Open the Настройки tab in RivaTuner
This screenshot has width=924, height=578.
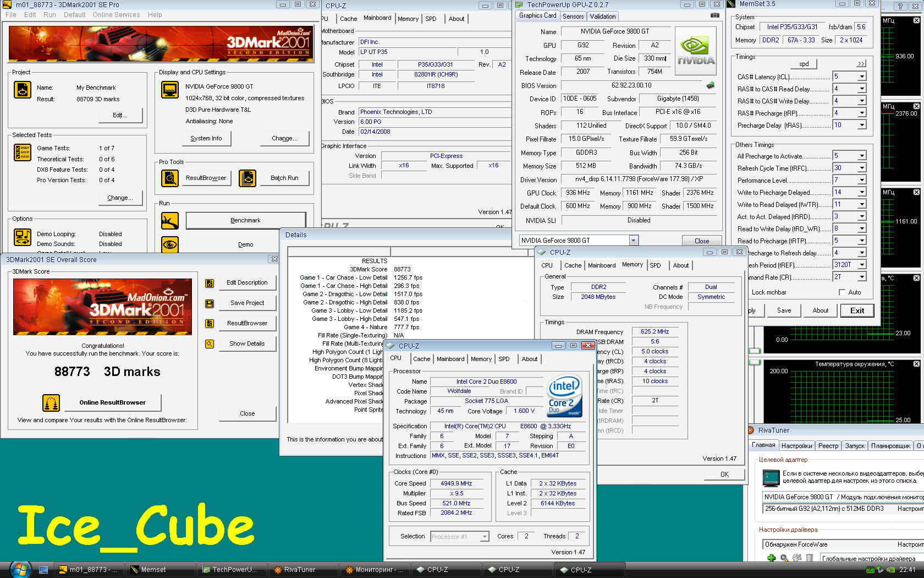(x=796, y=446)
